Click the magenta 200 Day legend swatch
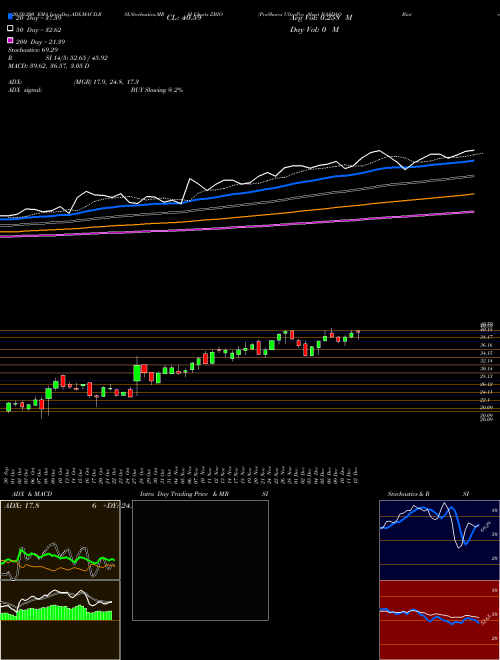The height and width of the screenshot is (660, 500). (10, 40)
